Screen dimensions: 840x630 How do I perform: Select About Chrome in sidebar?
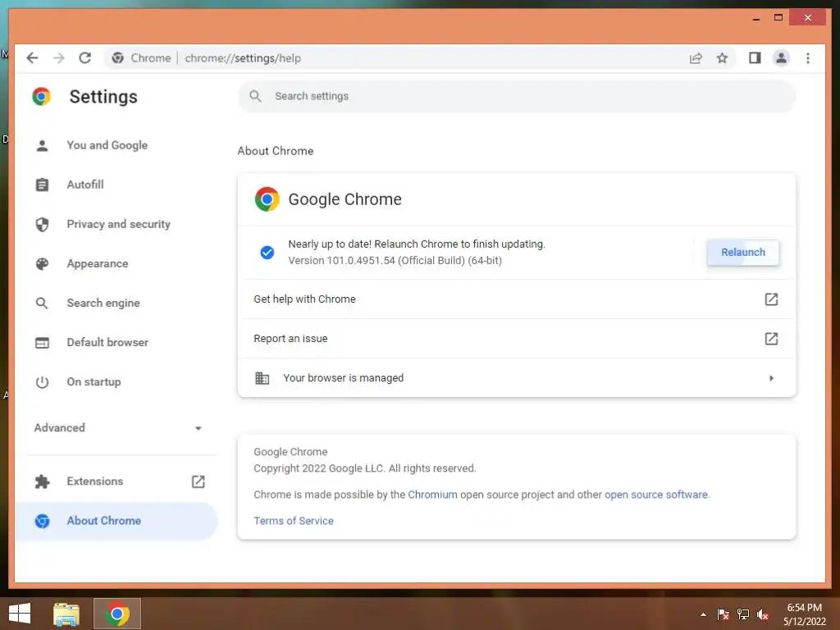(116, 521)
